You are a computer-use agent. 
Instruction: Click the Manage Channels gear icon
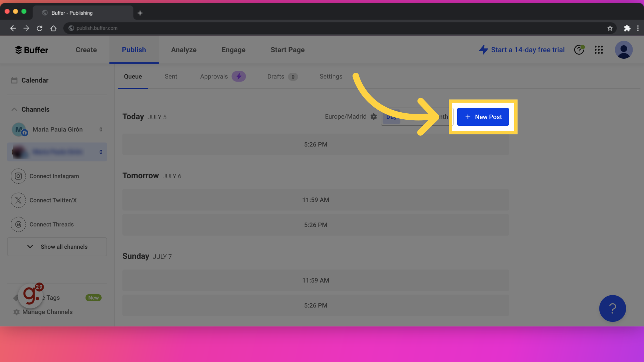tap(16, 312)
